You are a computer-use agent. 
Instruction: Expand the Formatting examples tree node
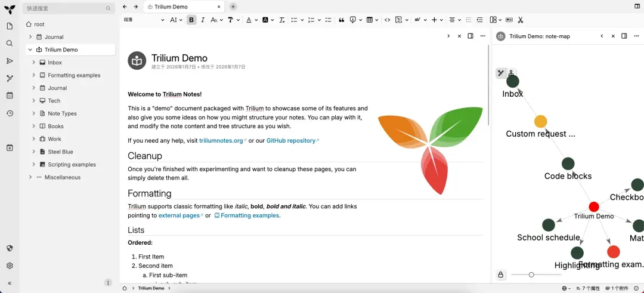tap(34, 75)
